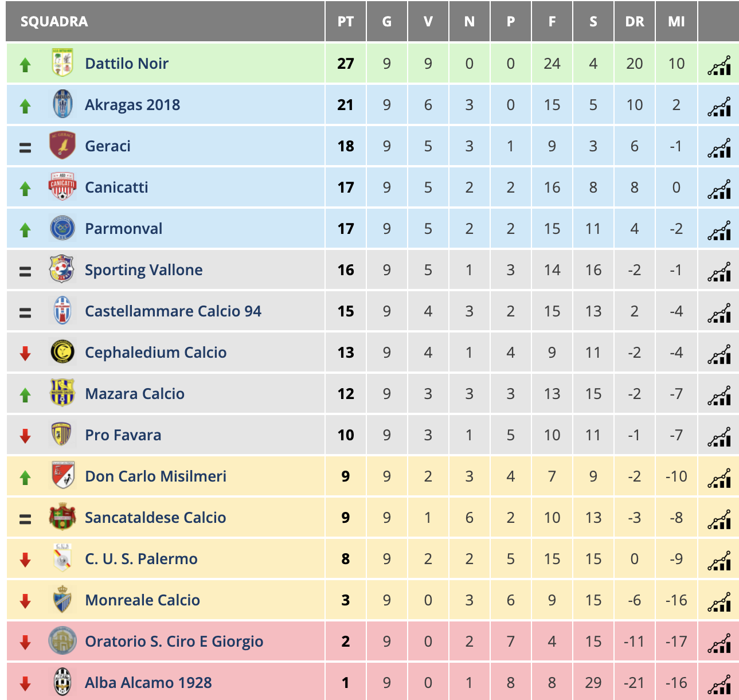Click the equals sign beside Sporting Vallone
The height and width of the screenshot is (700, 739).
[25, 271]
